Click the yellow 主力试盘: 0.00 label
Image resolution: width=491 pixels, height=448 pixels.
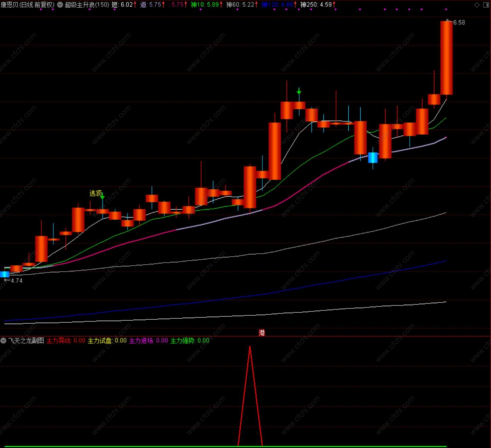coord(107,341)
